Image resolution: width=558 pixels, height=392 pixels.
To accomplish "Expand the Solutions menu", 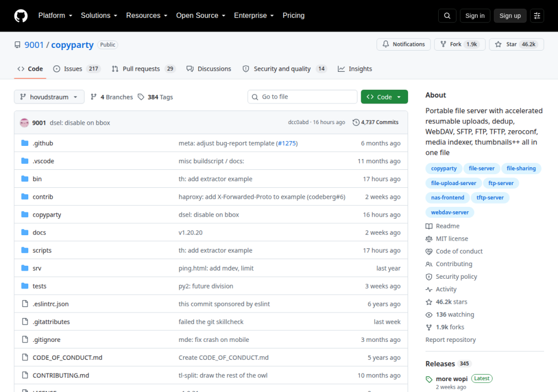I will tap(99, 16).
